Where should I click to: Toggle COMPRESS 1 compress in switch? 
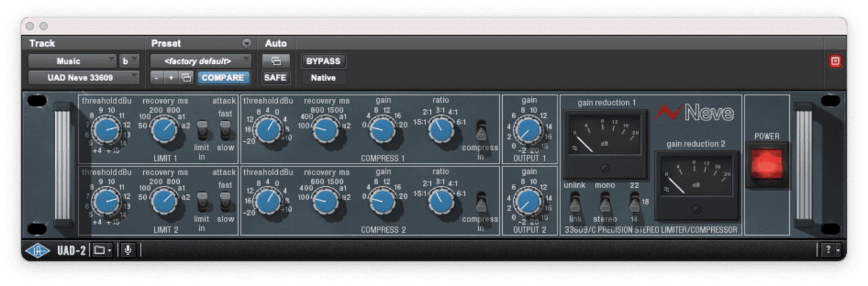tap(481, 131)
